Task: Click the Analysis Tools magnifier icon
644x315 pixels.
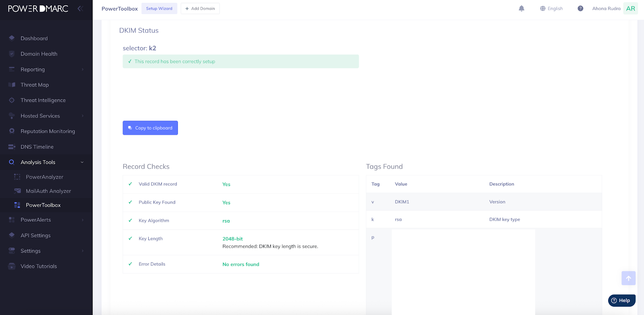Action: [x=12, y=162]
